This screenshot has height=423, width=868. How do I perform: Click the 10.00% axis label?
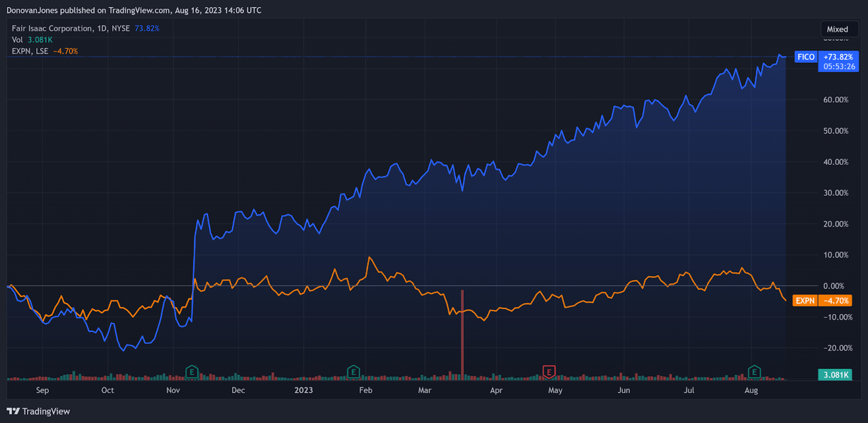pos(835,255)
